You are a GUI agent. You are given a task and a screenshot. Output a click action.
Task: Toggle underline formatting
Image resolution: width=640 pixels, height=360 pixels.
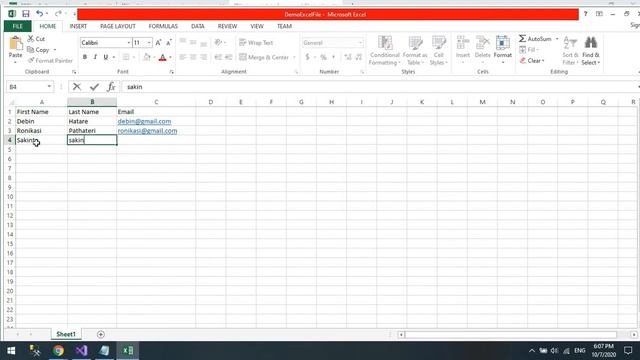pos(106,57)
